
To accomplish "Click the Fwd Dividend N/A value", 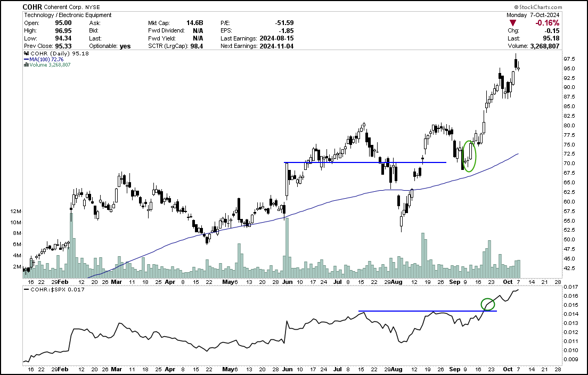I will [198, 31].
